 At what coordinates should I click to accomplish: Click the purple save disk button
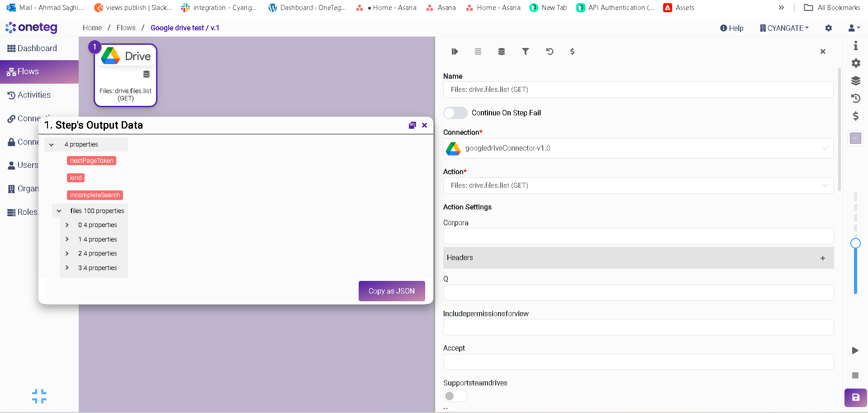point(855,398)
